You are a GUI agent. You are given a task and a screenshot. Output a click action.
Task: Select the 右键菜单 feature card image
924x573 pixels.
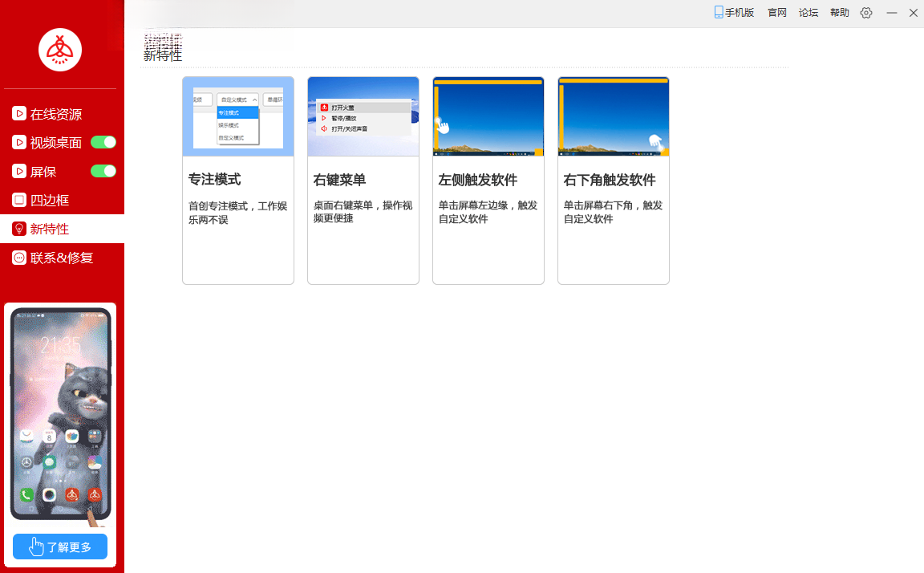[363, 116]
